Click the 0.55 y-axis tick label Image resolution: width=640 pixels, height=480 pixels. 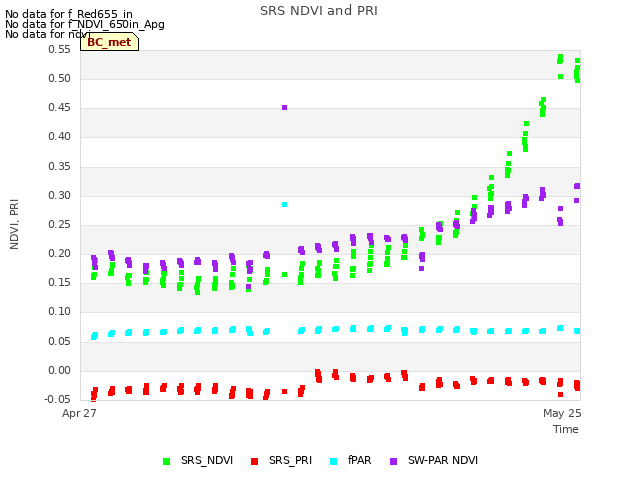[60, 49]
